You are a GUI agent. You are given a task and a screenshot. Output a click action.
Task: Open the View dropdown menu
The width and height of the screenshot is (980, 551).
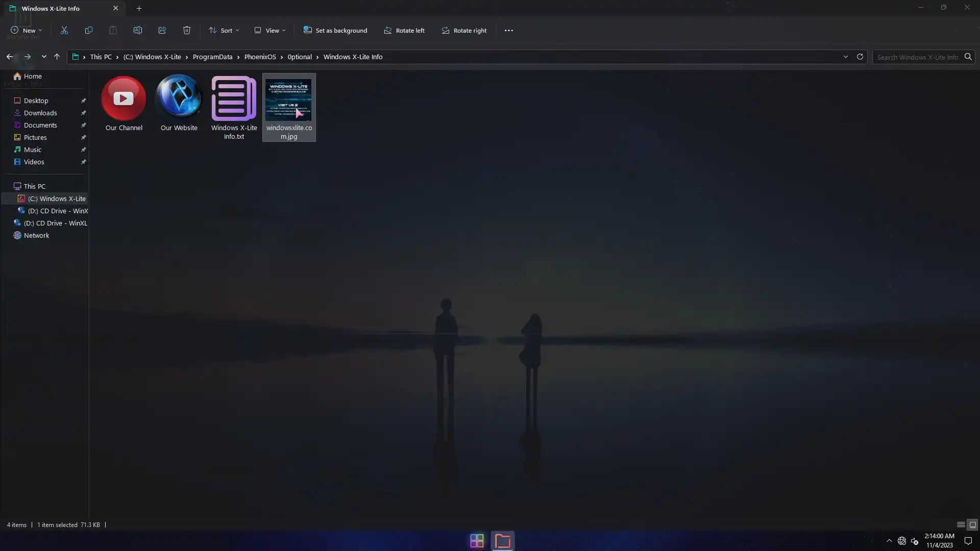(270, 31)
